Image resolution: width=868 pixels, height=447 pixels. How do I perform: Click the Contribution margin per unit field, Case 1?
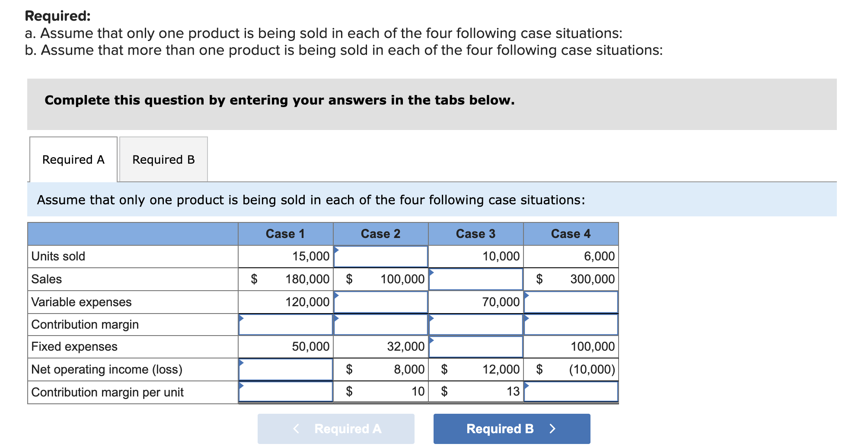pyautogui.click(x=285, y=392)
